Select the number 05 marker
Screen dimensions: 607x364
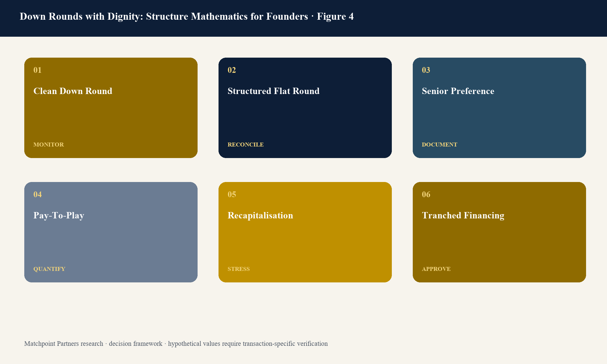point(232,194)
